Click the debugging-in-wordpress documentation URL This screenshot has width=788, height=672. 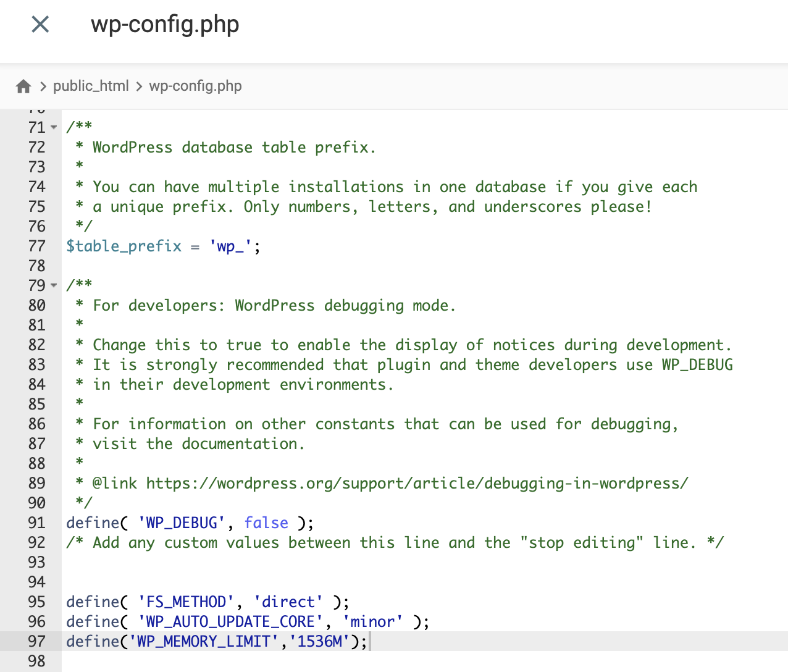pos(417,483)
